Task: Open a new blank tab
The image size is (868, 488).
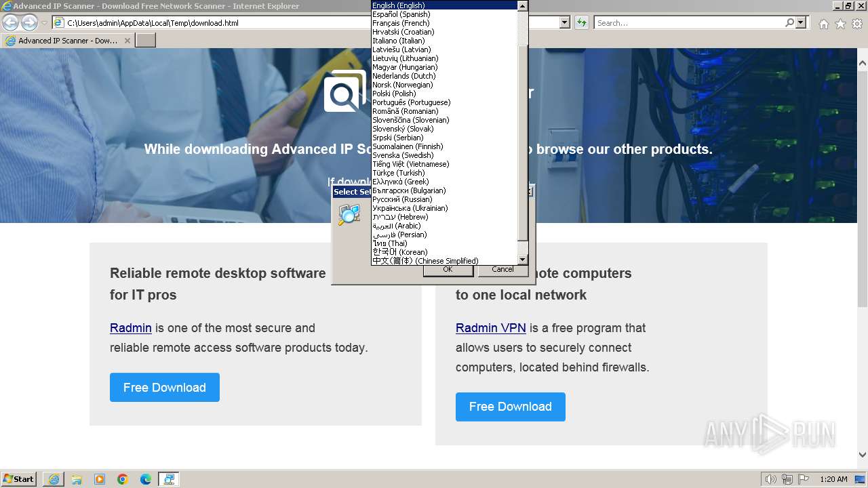Action: pos(146,41)
